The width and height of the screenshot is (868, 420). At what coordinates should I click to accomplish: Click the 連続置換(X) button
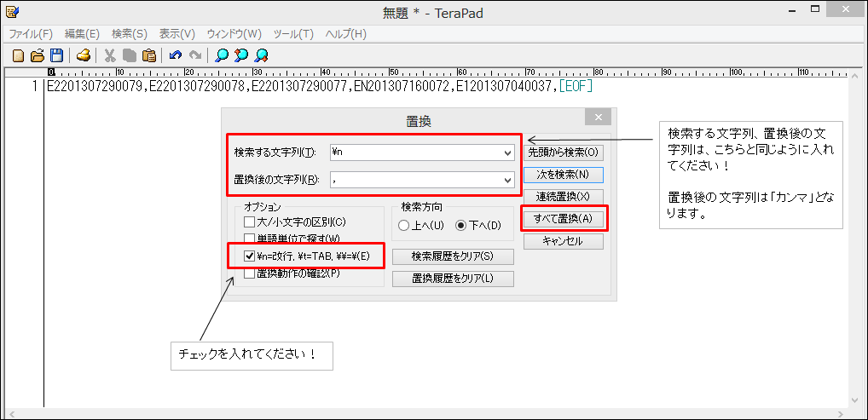click(563, 197)
